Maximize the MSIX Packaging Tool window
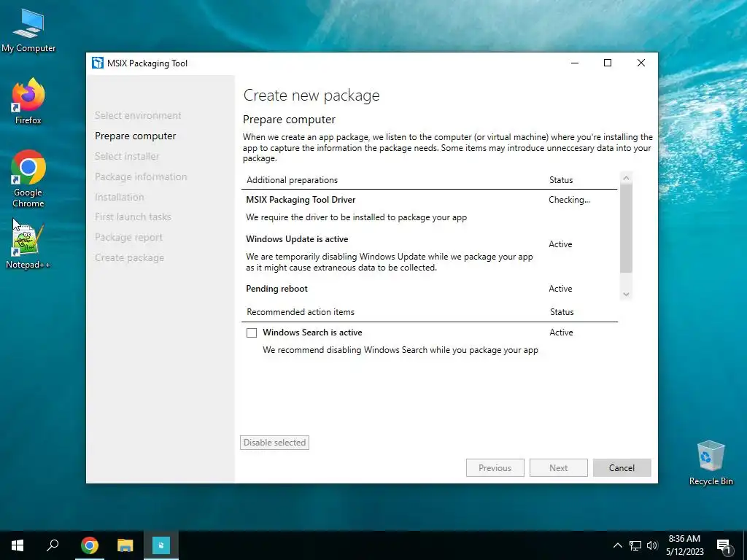The width and height of the screenshot is (747, 560). point(608,63)
